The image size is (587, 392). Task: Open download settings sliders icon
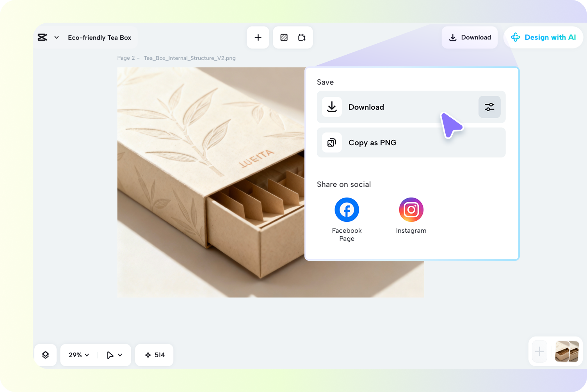tap(489, 107)
